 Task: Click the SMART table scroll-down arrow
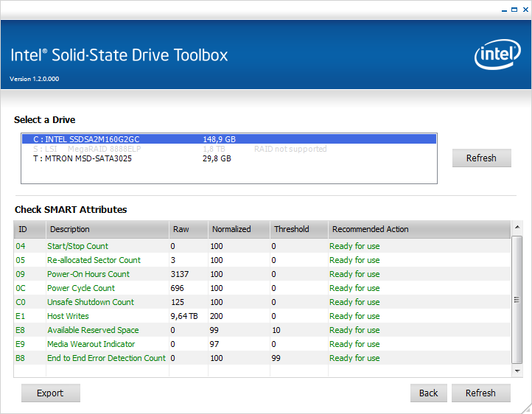(x=517, y=371)
